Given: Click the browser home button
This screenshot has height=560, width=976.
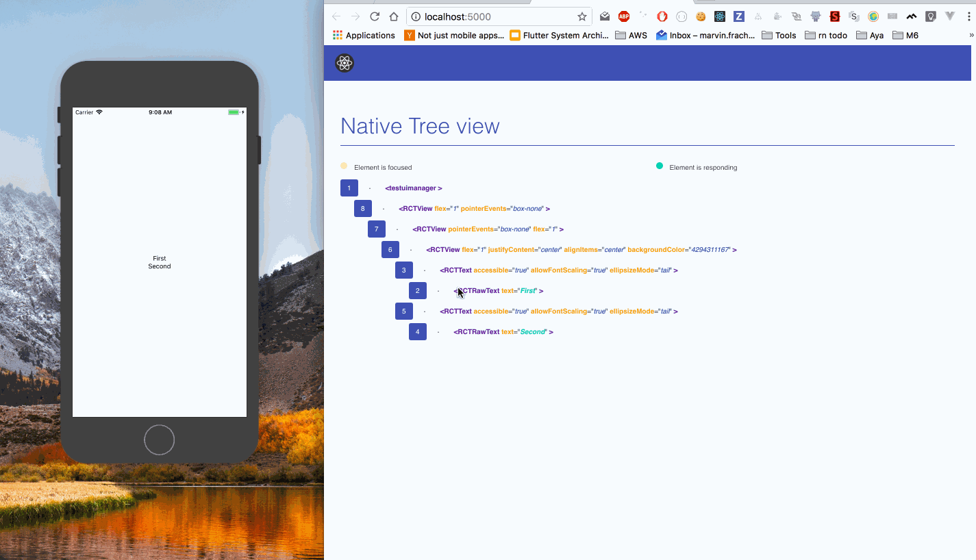Looking at the screenshot, I should pyautogui.click(x=394, y=17).
